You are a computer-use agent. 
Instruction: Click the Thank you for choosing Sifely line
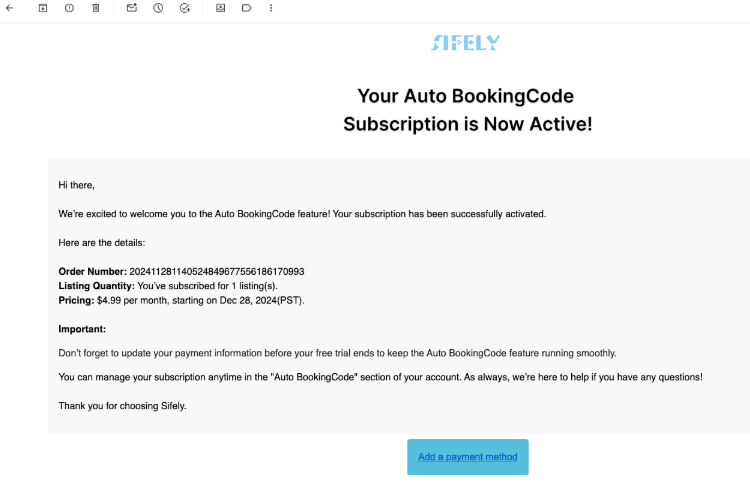coord(122,406)
